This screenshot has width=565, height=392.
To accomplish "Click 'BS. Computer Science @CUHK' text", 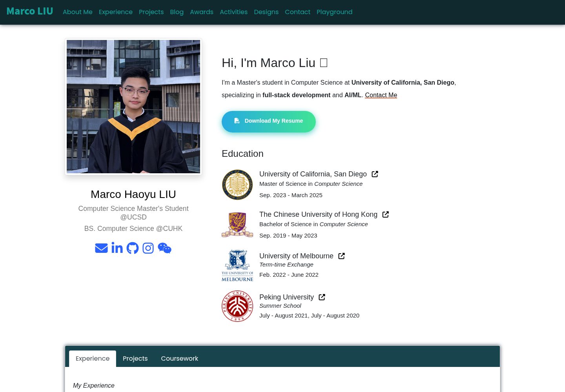I will (133, 229).
